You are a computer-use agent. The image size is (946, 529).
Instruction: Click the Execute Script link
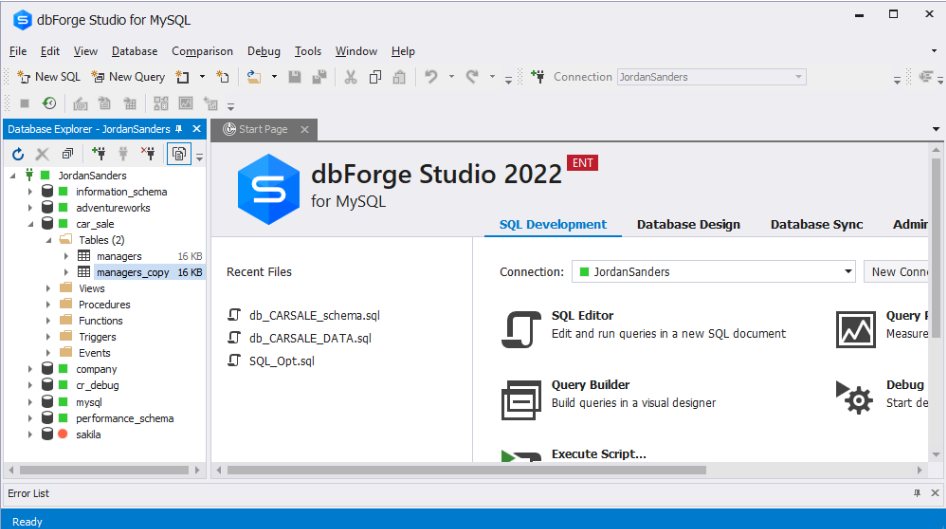598,454
